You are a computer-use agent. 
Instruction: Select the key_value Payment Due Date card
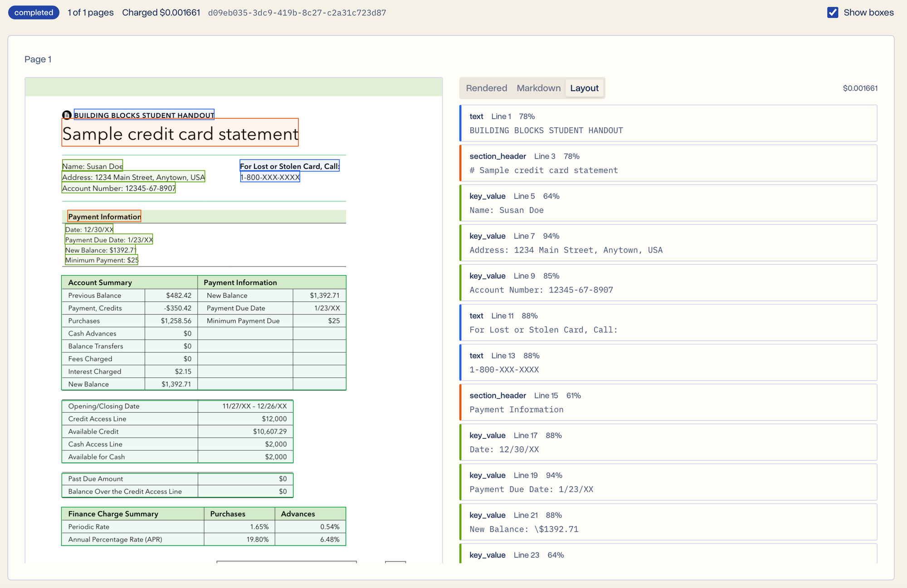coord(668,482)
